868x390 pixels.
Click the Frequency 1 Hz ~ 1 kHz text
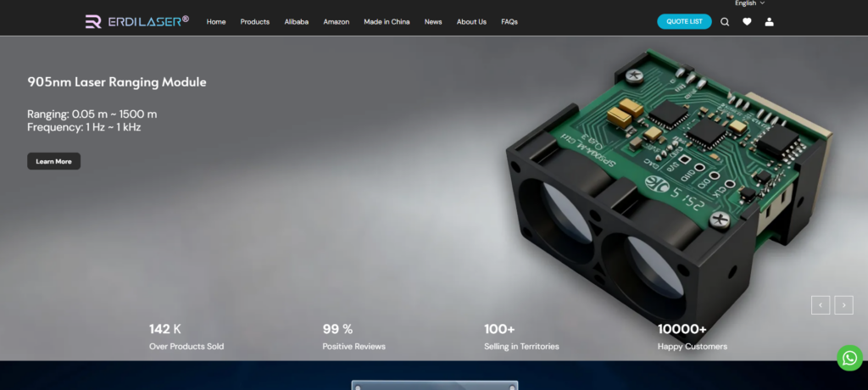(x=84, y=127)
